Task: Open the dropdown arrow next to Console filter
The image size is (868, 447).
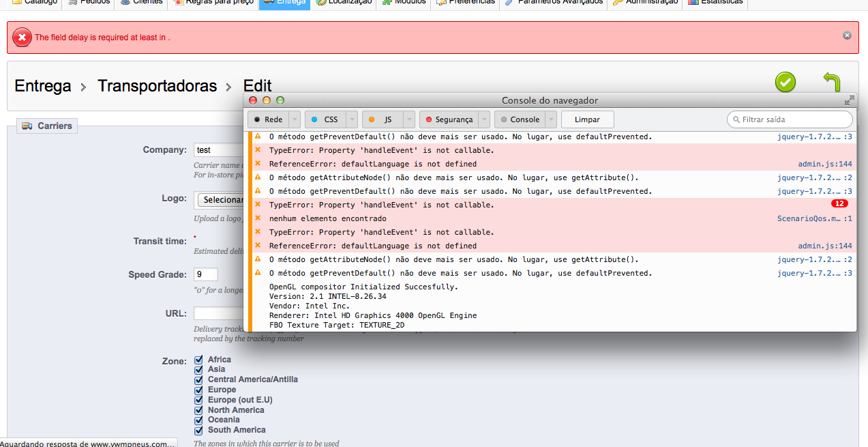Action: (x=551, y=119)
